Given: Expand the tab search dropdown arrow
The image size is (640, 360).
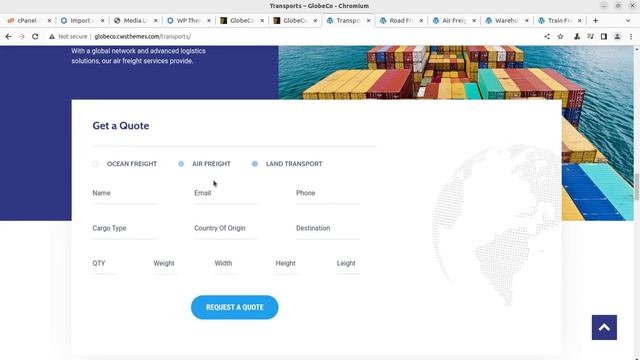Looking at the screenshot, I should [628, 20].
